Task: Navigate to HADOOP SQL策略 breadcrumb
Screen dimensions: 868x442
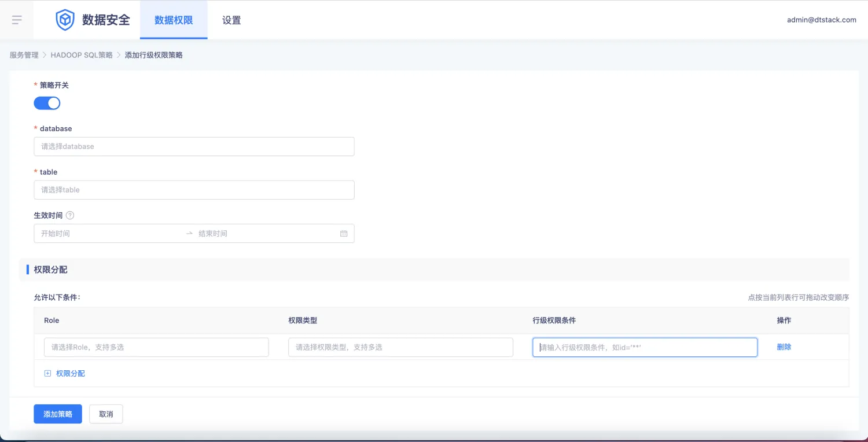Action: (x=82, y=55)
